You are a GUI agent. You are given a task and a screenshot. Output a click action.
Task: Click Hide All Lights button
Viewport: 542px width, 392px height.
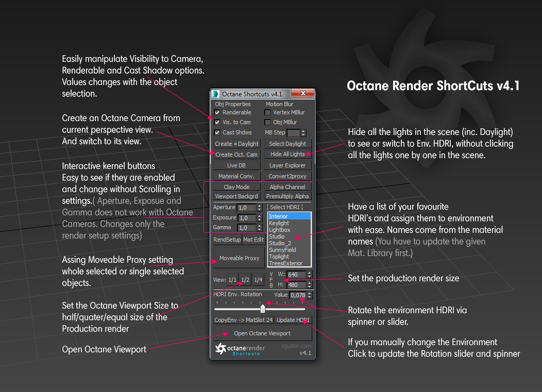(287, 154)
